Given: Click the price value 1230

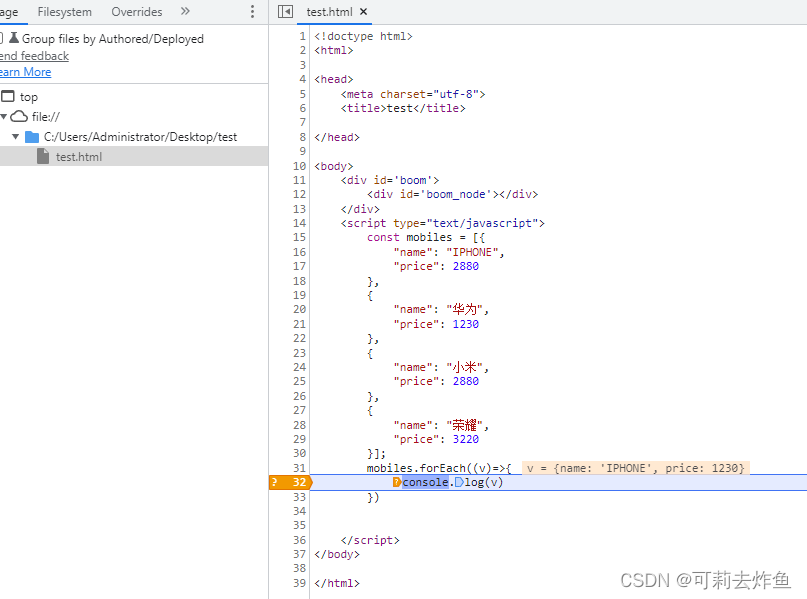Looking at the screenshot, I should (x=465, y=324).
